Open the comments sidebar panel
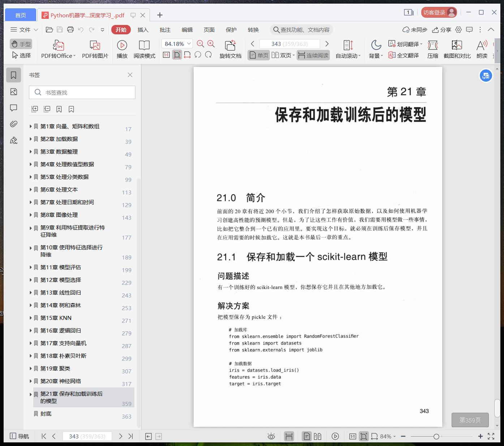This screenshot has height=446, width=504. click(14, 108)
